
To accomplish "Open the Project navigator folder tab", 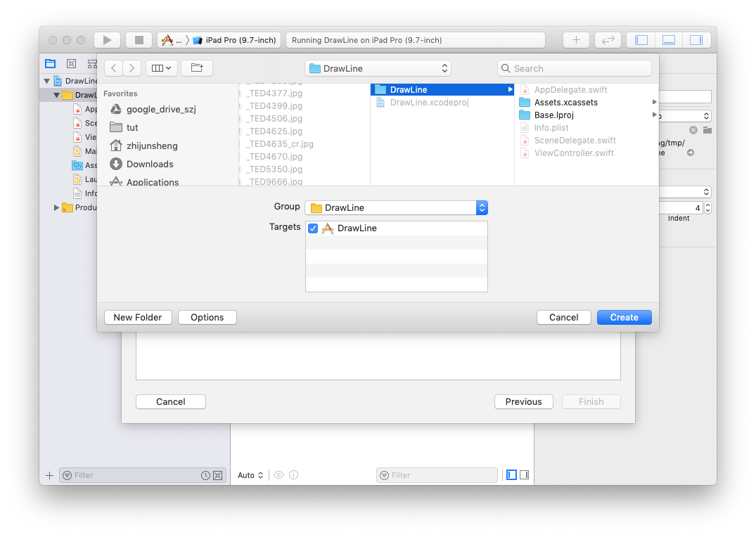I will [x=50, y=64].
